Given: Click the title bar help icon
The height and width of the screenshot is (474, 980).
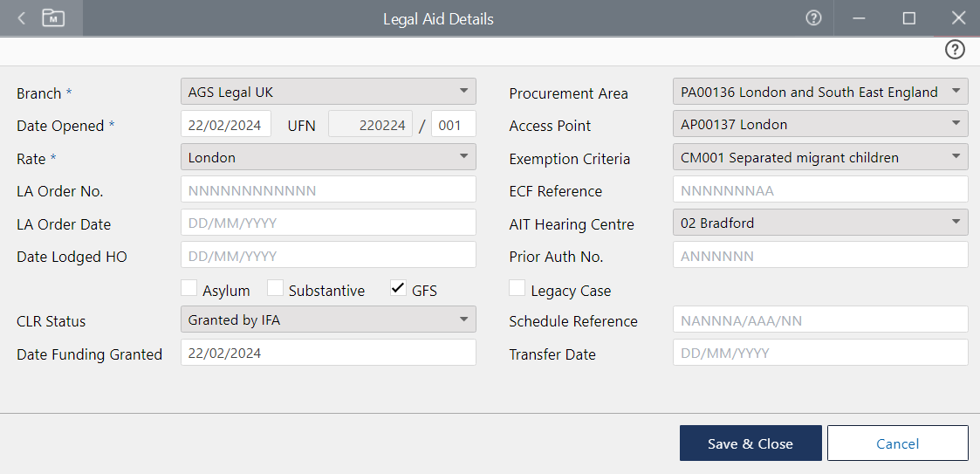Looking at the screenshot, I should tap(813, 18).
